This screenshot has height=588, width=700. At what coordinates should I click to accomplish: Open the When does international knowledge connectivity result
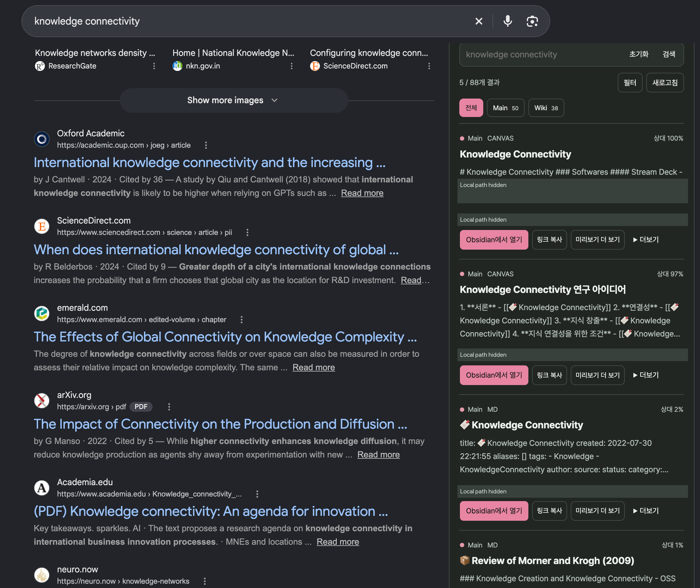216,250
